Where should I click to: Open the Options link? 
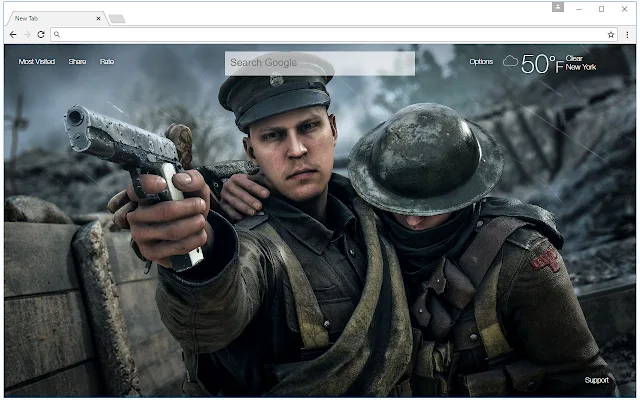481,62
